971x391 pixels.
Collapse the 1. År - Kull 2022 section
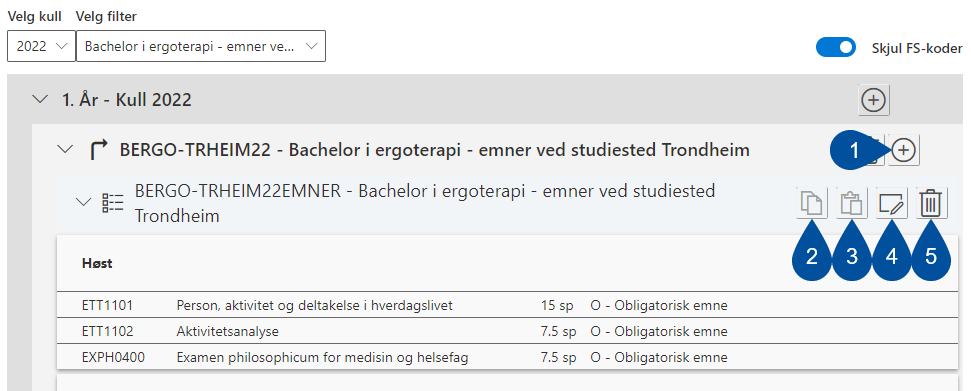[40, 99]
